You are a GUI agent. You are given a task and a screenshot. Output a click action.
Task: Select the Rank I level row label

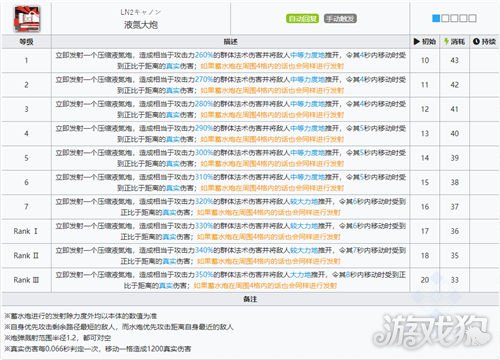(26, 231)
